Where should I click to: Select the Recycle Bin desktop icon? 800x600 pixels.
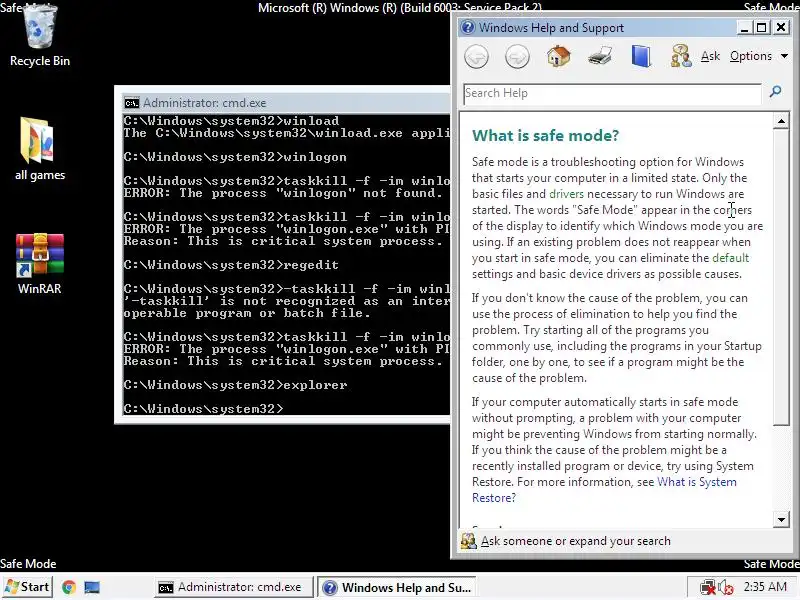40,36
